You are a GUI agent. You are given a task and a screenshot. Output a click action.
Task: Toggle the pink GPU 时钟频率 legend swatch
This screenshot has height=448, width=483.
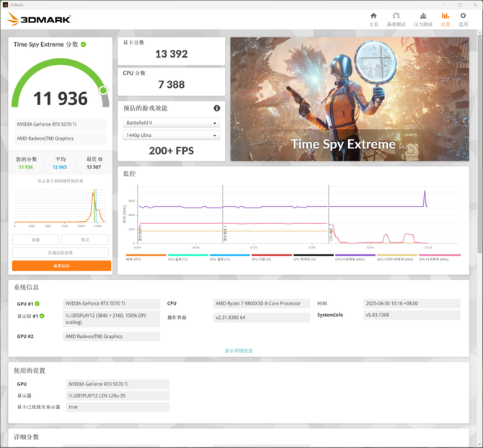pyautogui.click(x=440, y=255)
